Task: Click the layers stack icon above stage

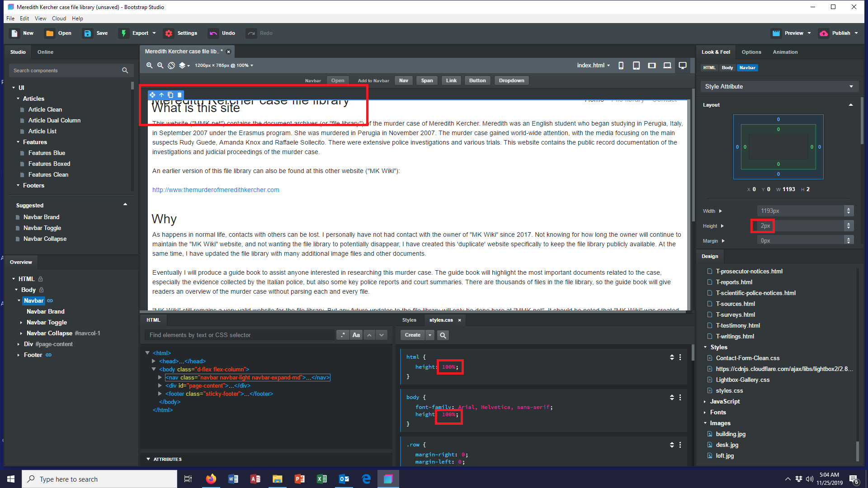Action: click(182, 66)
